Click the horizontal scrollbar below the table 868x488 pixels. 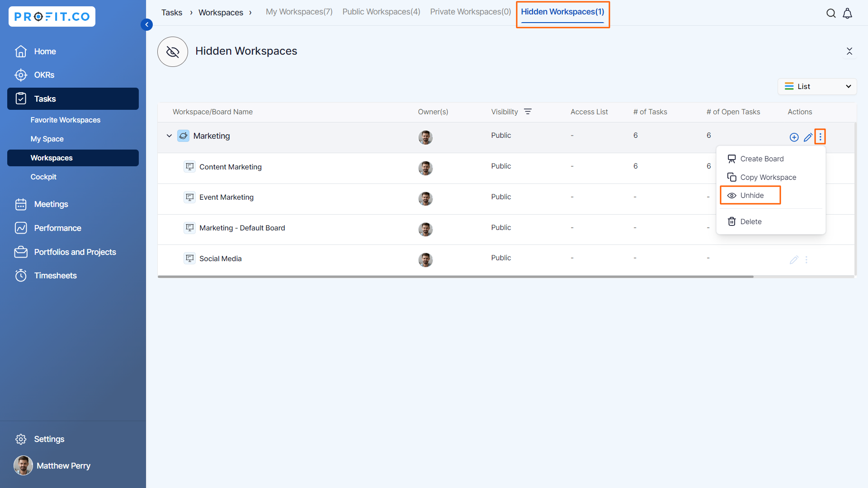point(455,277)
